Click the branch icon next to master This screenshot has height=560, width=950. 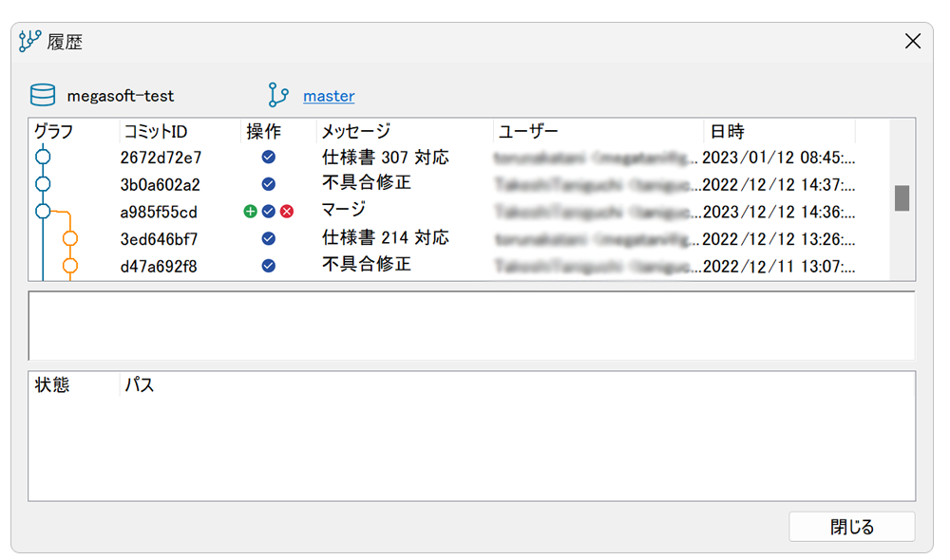[x=278, y=96]
